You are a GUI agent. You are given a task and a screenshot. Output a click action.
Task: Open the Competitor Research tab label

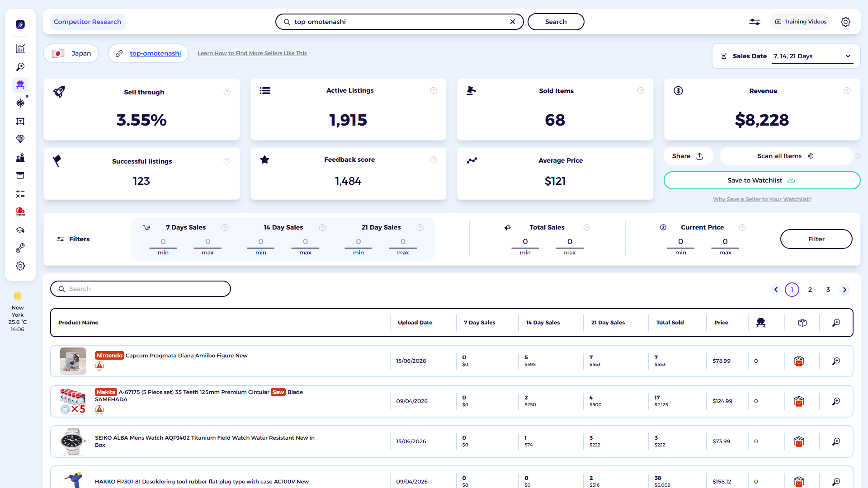click(87, 22)
